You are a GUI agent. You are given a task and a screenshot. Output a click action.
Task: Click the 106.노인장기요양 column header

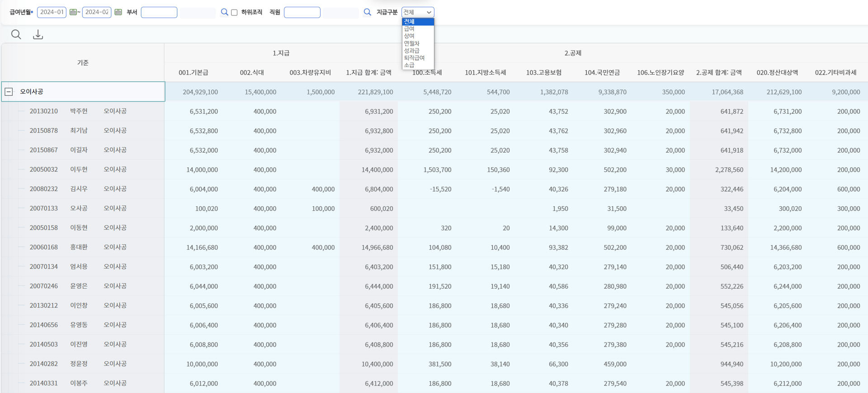(660, 72)
